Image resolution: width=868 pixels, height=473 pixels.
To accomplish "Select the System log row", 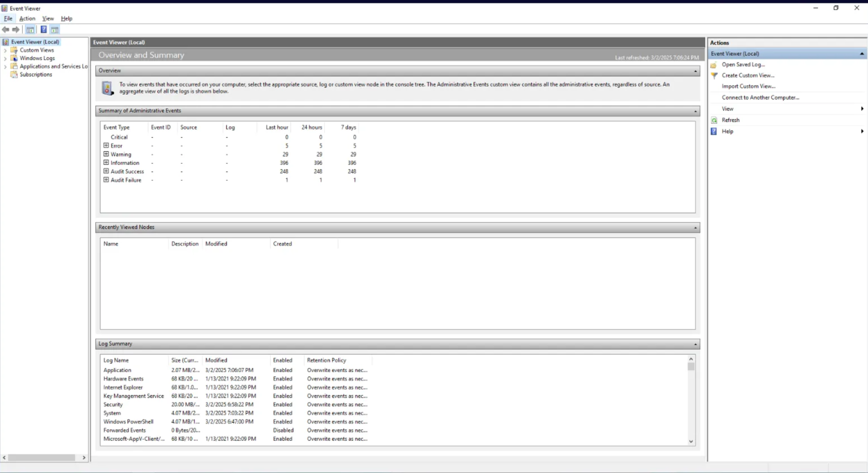I will click(236, 413).
